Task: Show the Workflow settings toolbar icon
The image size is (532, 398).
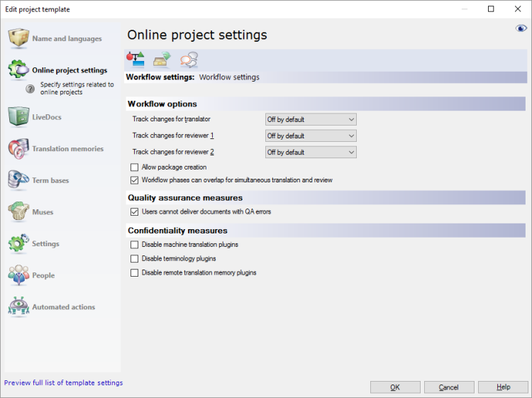Action: pyautogui.click(x=135, y=59)
